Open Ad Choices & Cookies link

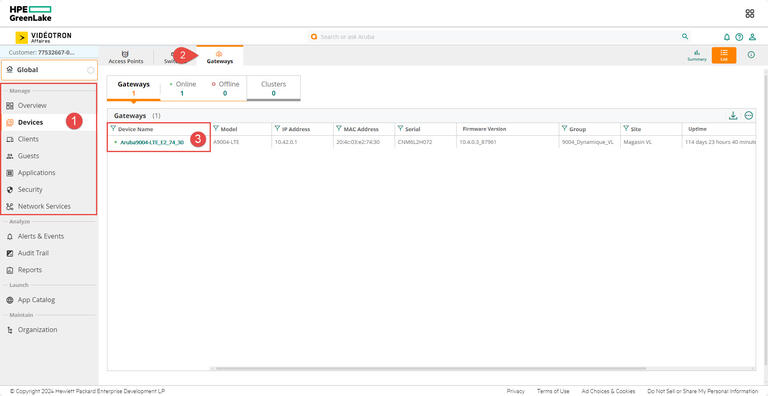[608, 391]
